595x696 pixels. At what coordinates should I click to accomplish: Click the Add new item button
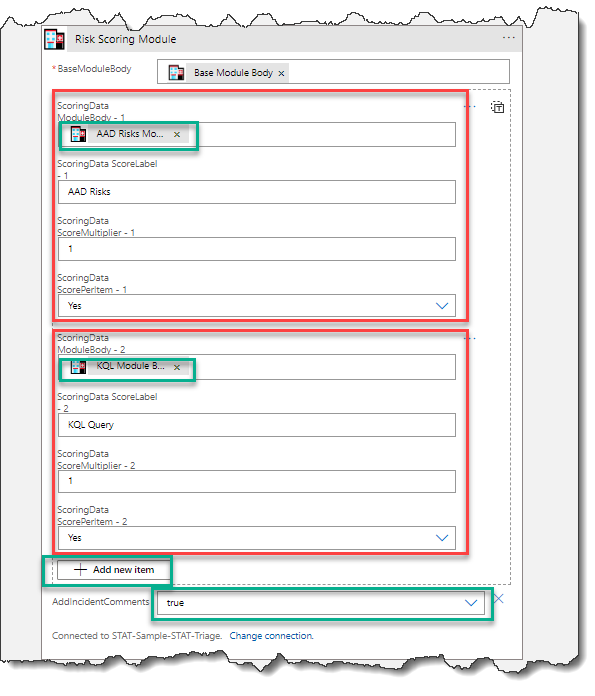click(x=114, y=570)
